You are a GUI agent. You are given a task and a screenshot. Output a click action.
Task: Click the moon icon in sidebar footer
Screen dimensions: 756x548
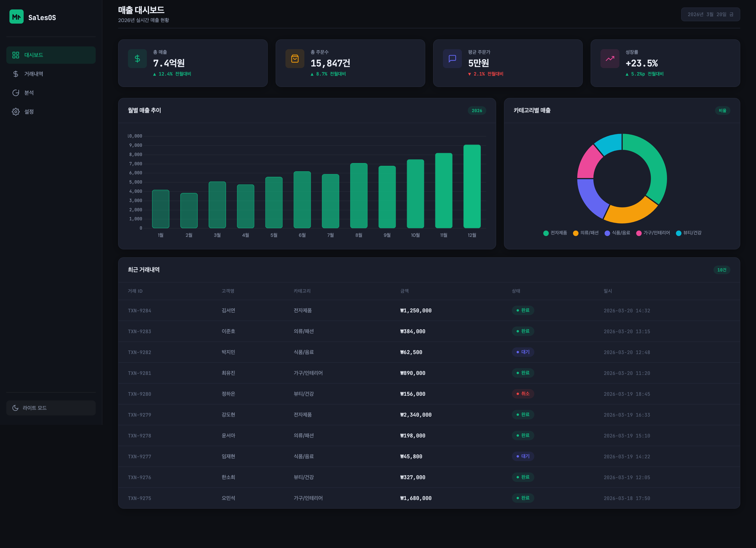(x=15, y=408)
